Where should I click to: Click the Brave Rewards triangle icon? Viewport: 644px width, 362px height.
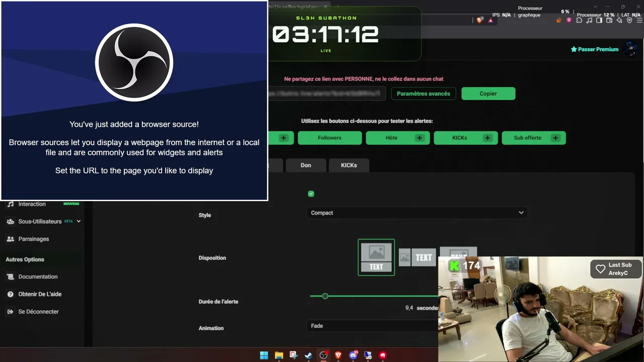(491, 20)
